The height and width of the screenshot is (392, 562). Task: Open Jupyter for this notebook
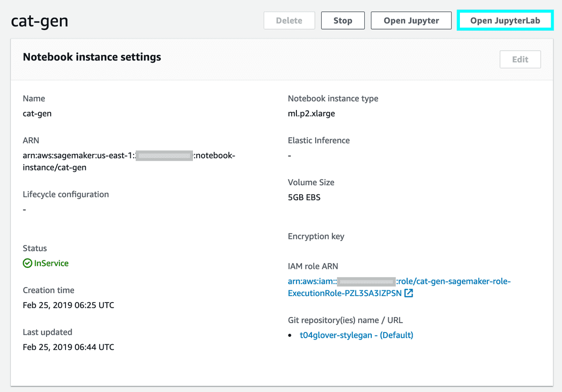click(x=411, y=21)
